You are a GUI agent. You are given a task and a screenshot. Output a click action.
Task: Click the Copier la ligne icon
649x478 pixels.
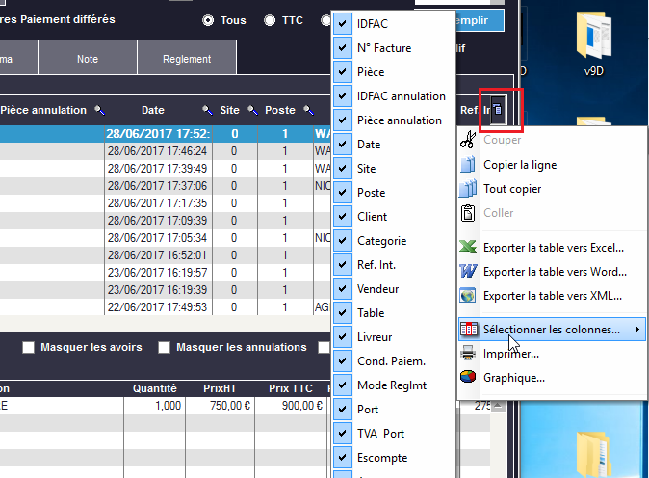[x=468, y=165]
